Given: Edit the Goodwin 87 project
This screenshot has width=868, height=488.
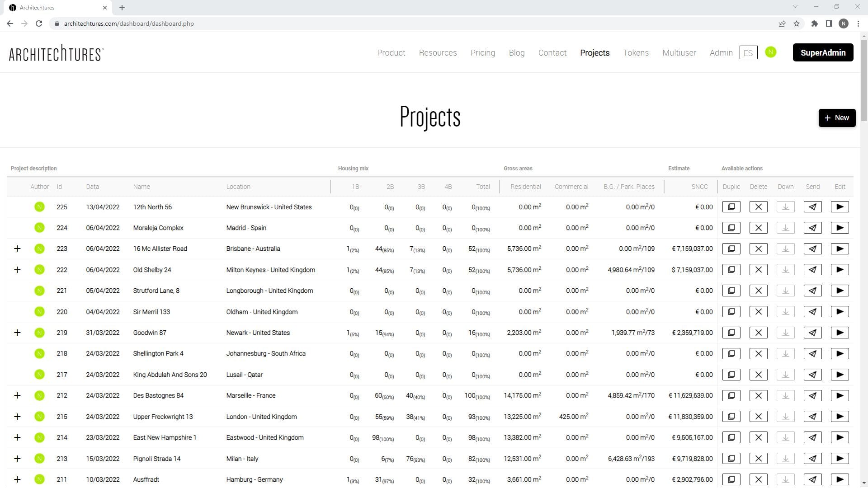Looking at the screenshot, I should tap(840, 333).
